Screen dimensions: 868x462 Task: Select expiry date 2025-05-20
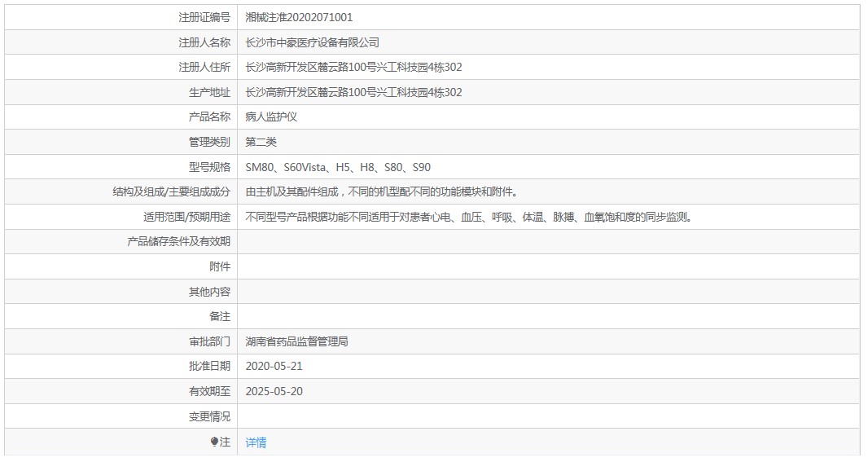274,391
